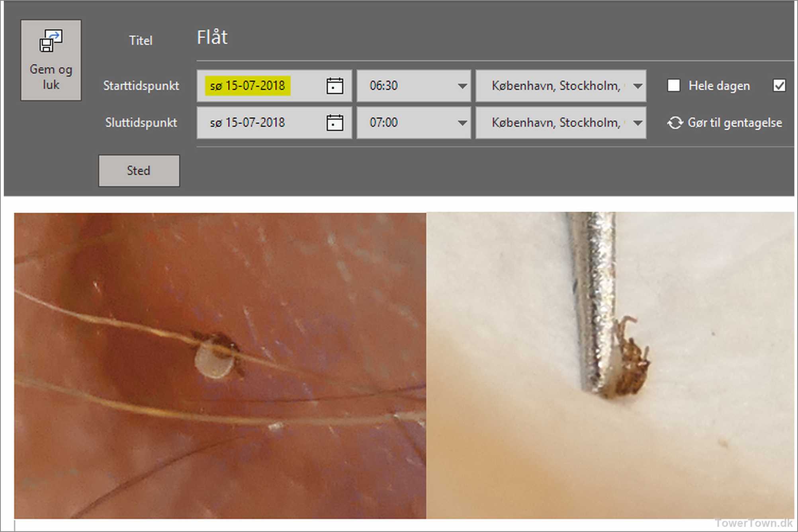
Task: Enable the Hele dagen checkbox
Action: [x=673, y=86]
